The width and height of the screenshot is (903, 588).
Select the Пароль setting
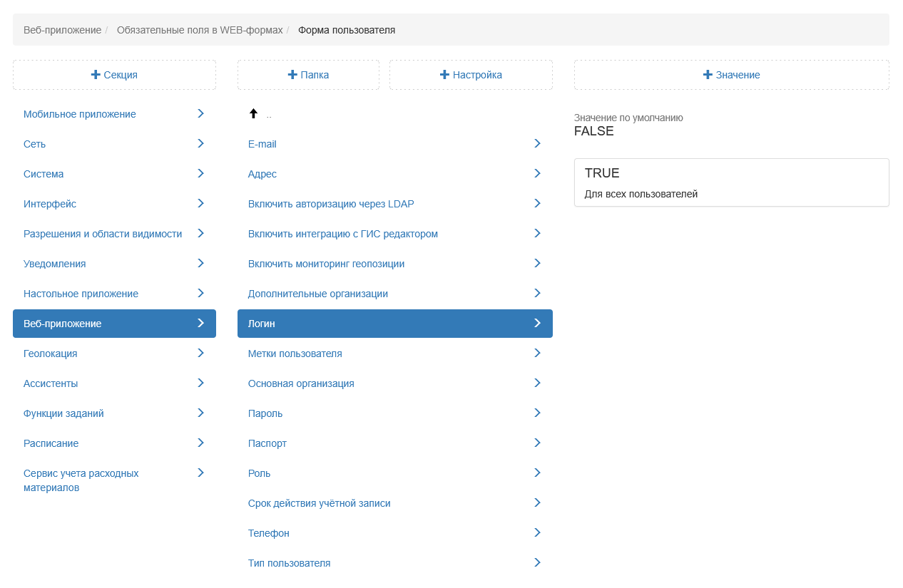[265, 413]
